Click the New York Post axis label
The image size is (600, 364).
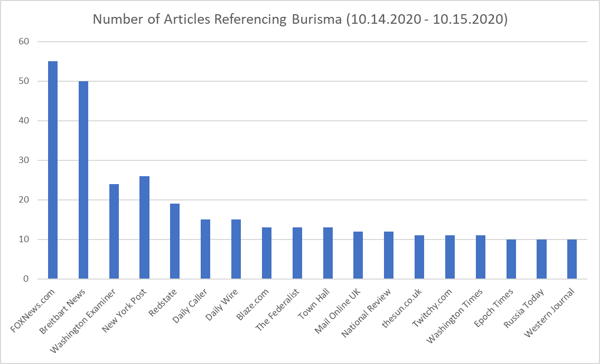pyautogui.click(x=124, y=311)
